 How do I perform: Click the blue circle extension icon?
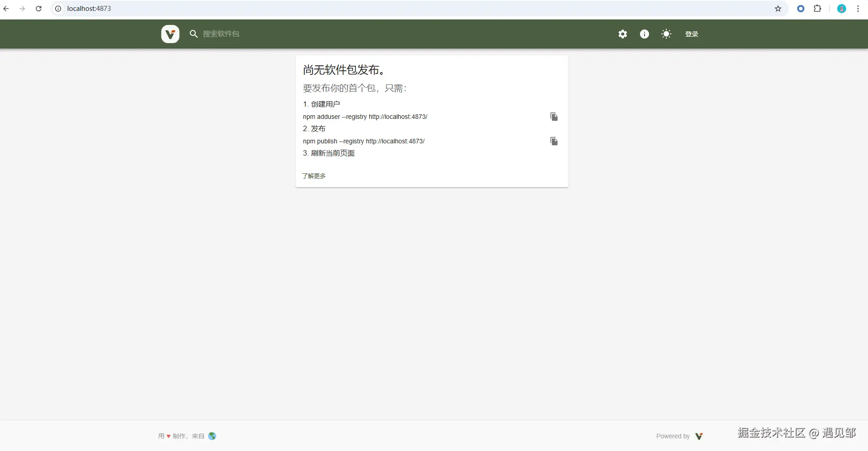801,9
